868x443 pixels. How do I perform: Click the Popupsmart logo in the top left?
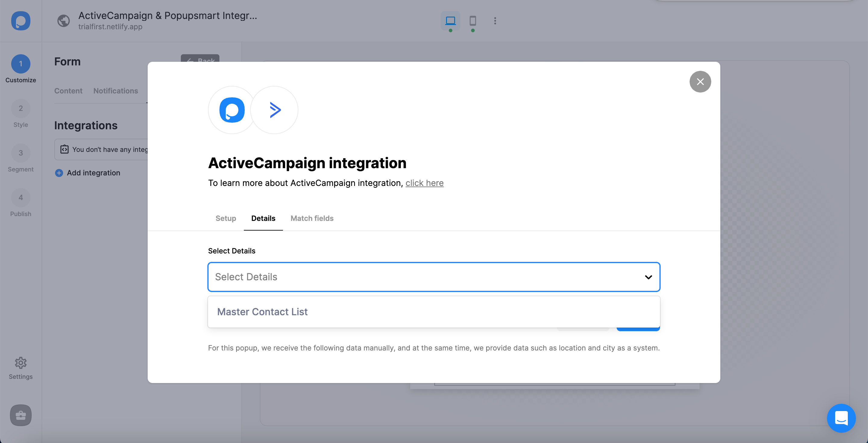click(20, 21)
